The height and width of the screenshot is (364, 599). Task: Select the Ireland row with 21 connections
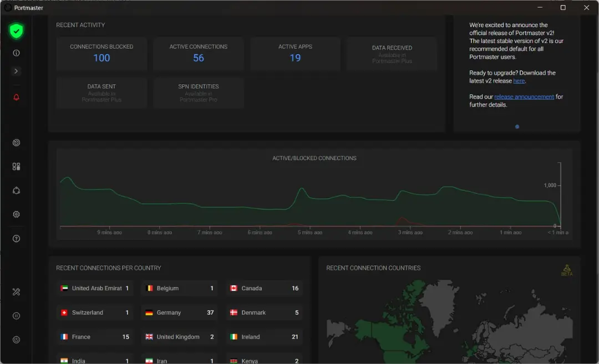(x=265, y=337)
